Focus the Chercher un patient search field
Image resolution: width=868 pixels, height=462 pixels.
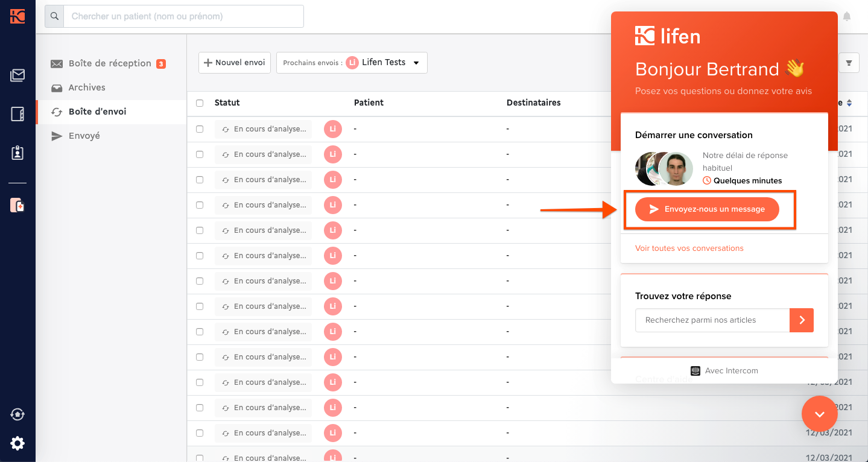[x=183, y=16]
